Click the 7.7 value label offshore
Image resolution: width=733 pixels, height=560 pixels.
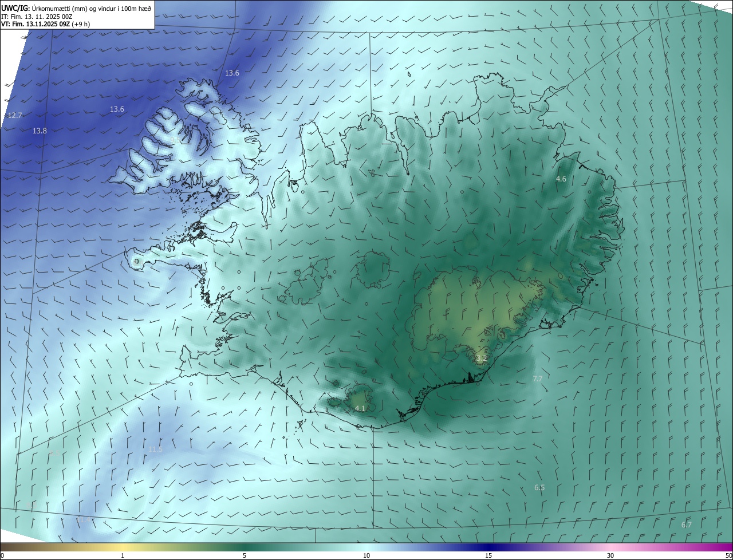[537, 378]
